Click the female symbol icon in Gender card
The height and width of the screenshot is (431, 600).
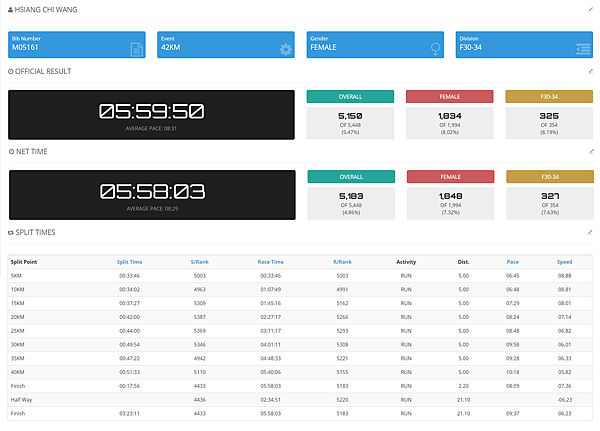point(435,49)
